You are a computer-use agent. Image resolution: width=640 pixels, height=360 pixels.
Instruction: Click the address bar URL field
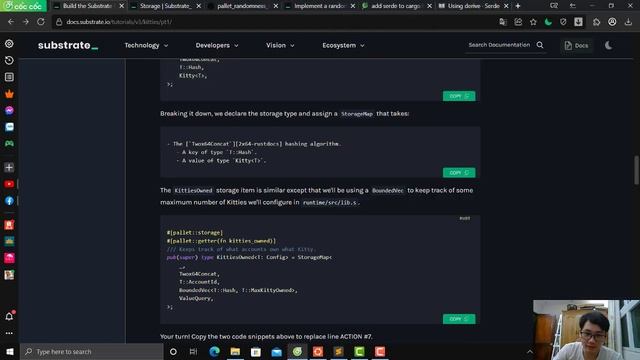[x=273, y=22]
